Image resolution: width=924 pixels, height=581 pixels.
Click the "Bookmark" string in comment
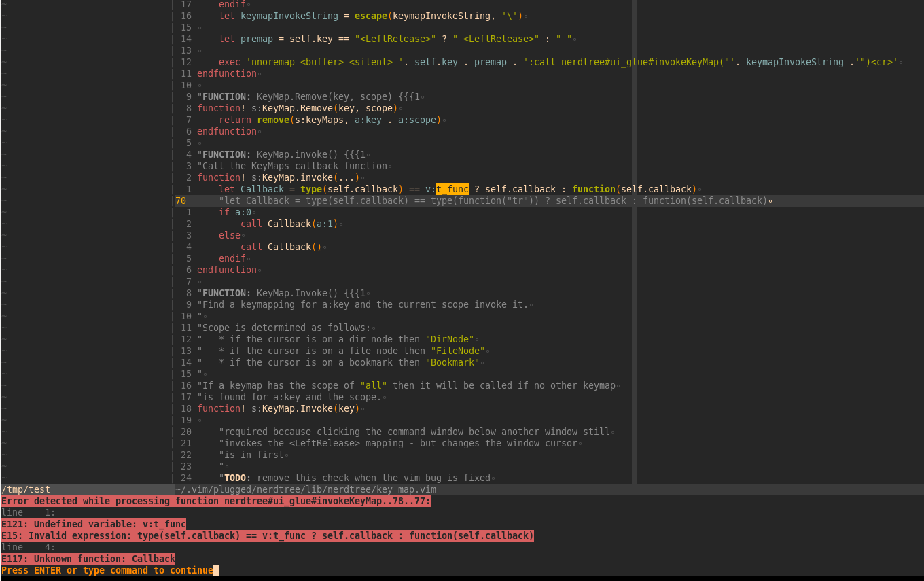pos(452,362)
